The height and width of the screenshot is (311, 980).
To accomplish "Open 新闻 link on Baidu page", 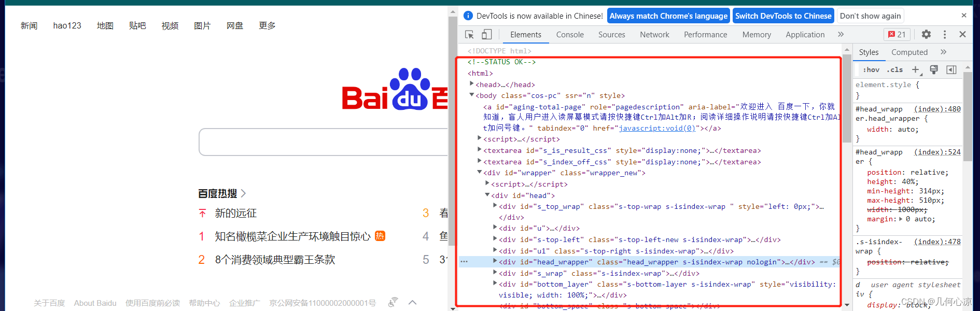I will 29,25.
